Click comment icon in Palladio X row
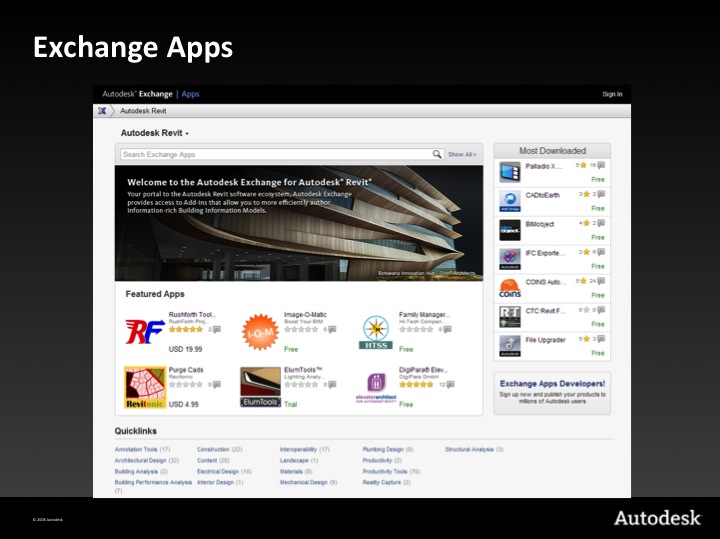Image resolution: width=720 pixels, height=539 pixels. pos(601,165)
